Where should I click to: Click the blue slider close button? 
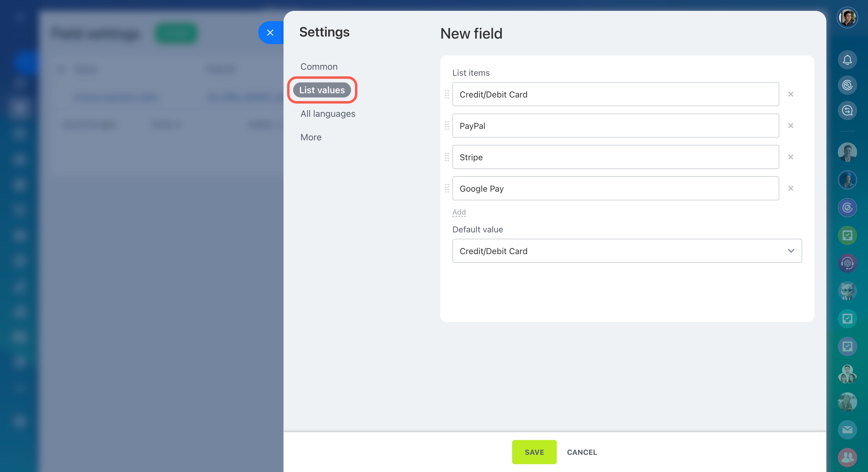(270, 33)
